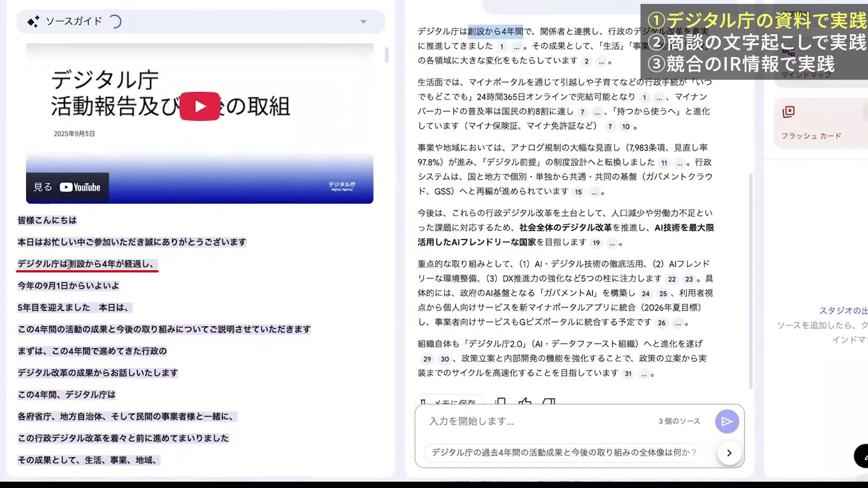Select the suggested question about デジタル庁の過去4年間

(x=564, y=452)
